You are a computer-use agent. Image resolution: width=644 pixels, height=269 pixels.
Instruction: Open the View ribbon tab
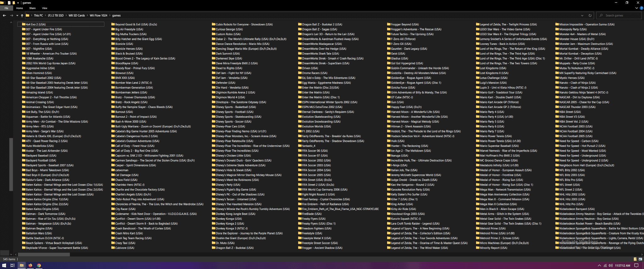coord(45,8)
